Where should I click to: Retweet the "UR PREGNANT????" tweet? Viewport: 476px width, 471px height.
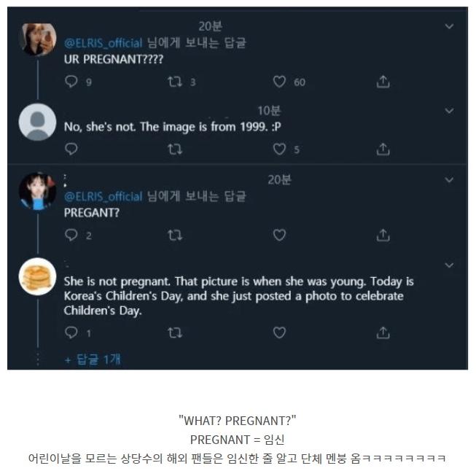tap(175, 82)
